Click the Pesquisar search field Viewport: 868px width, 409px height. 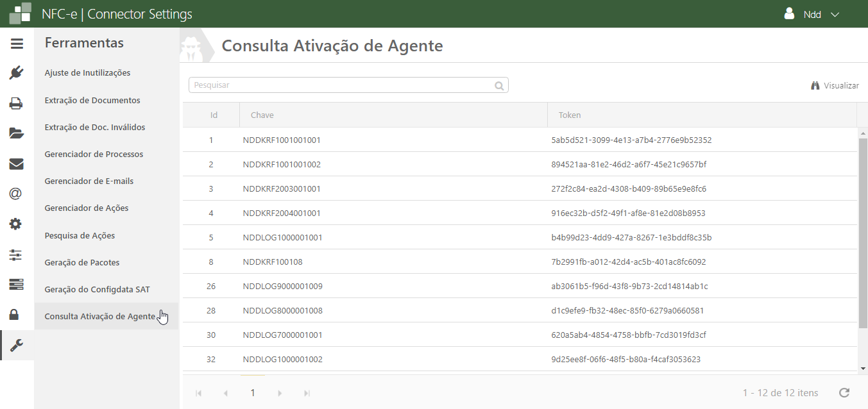click(x=340, y=85)
